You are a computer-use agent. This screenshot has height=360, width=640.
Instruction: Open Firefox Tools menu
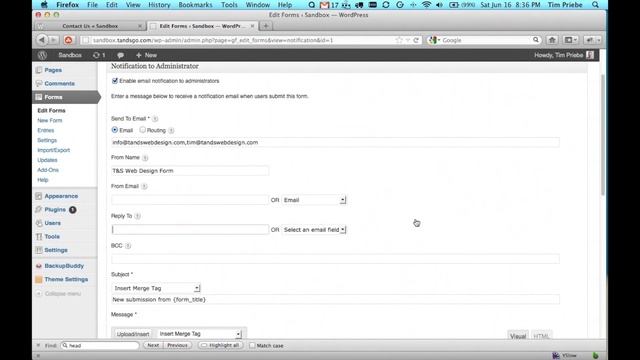(229, 5)
